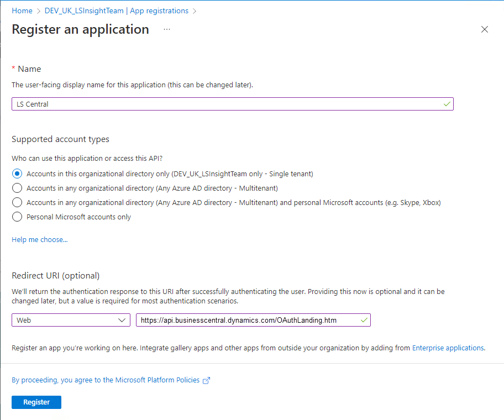504x420 pixels.
Task: Click the Redirect URI text field
Action: click(248, 320)
